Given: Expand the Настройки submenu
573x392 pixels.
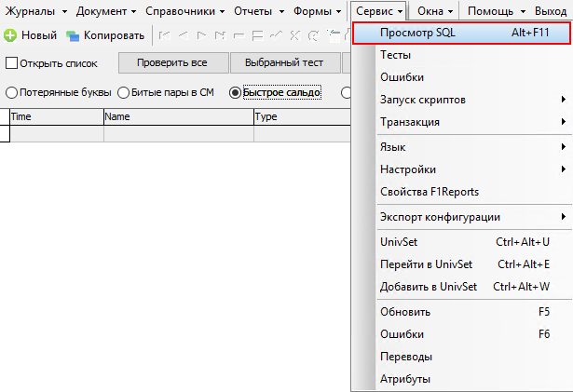Looking at the screenshot, I should 473,169.
